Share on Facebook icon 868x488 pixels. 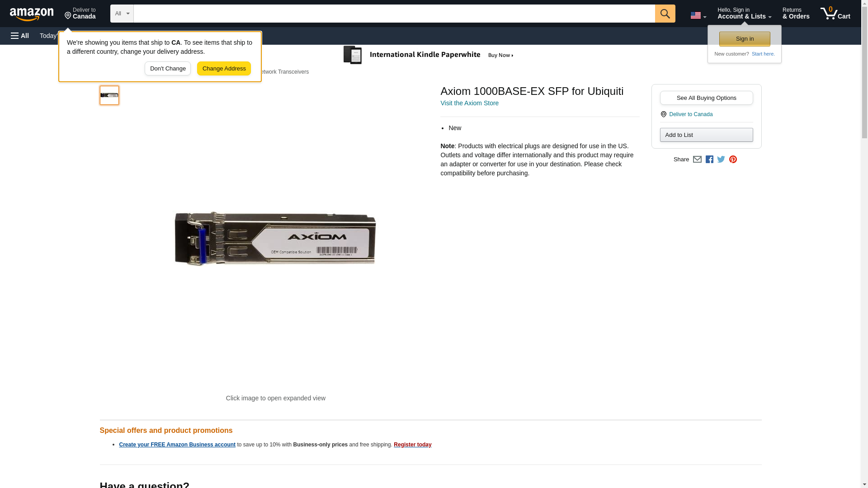coord(709,159)
